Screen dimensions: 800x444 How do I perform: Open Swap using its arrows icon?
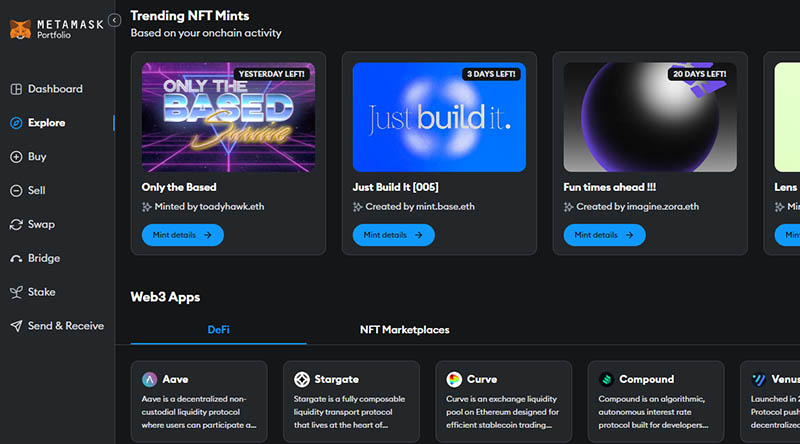click(x=16, y=224)
